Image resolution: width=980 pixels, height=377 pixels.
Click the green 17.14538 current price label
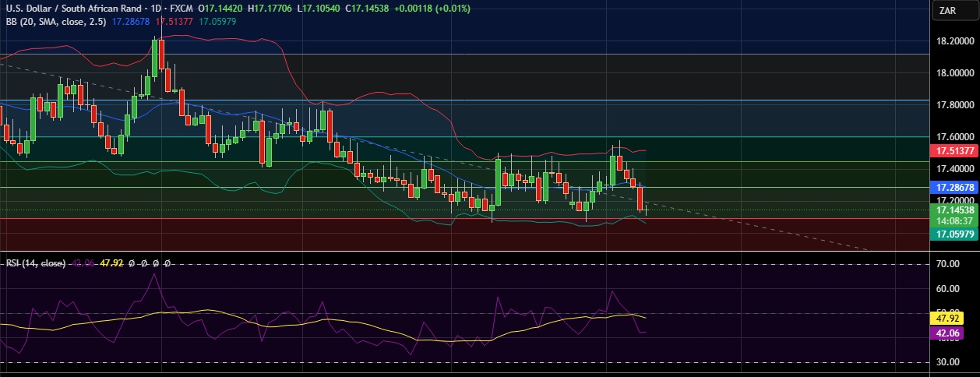click(955, 210)
